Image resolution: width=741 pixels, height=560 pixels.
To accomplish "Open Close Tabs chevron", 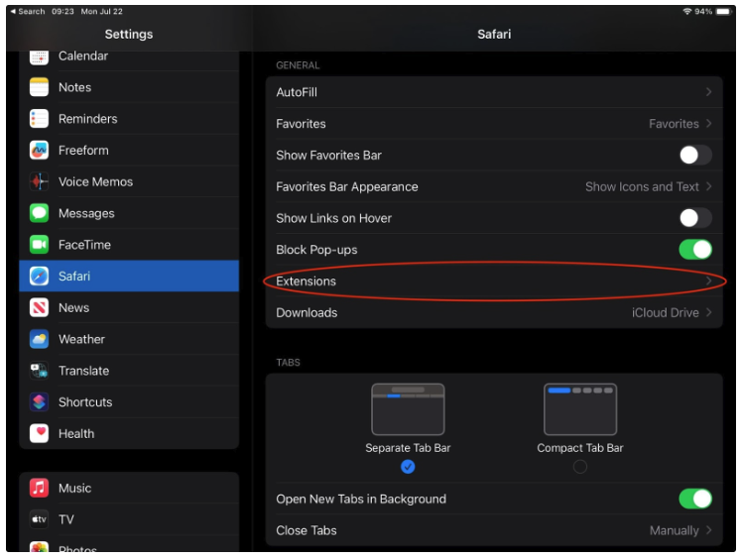I will [708, 530].
